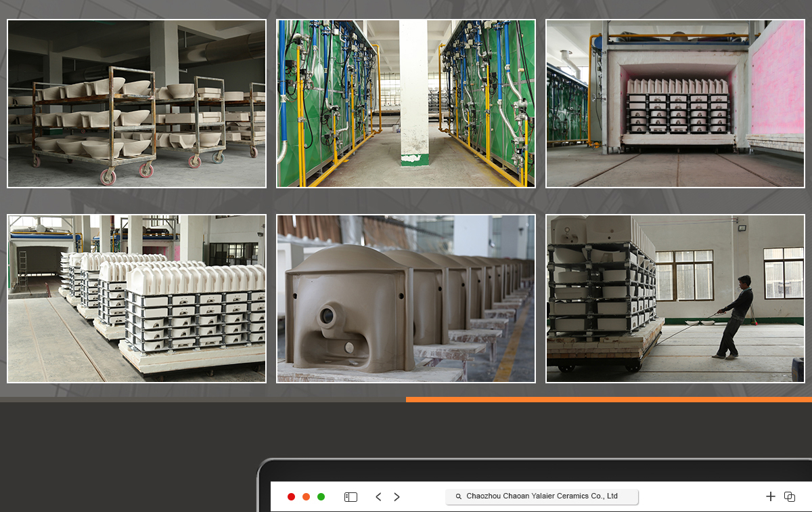Image resolution: width=812 pixels, height=512 pixels.
Task: Click the magnifier icon in address bar
Action: [459, 496]
